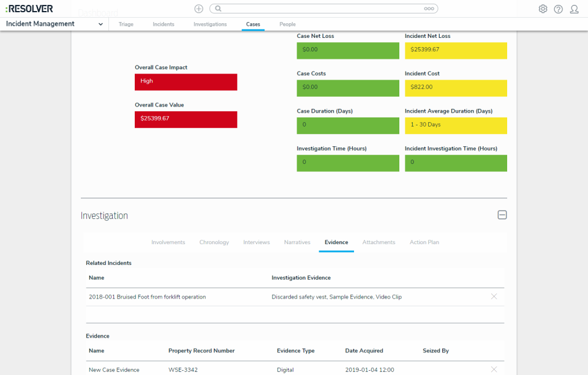Select the Triage menu item
Screen dimensions: 588x375
(x=126, y=24)
